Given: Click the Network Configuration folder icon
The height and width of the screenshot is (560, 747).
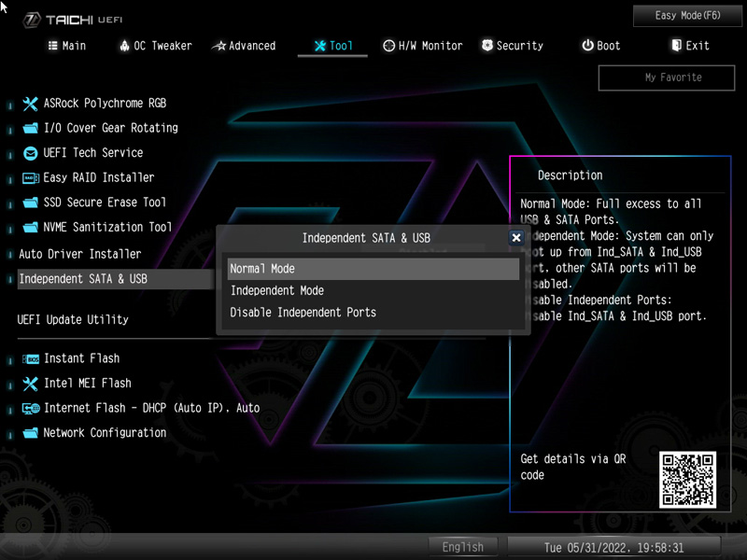Looking at the screenshot, I should [31, 433].
